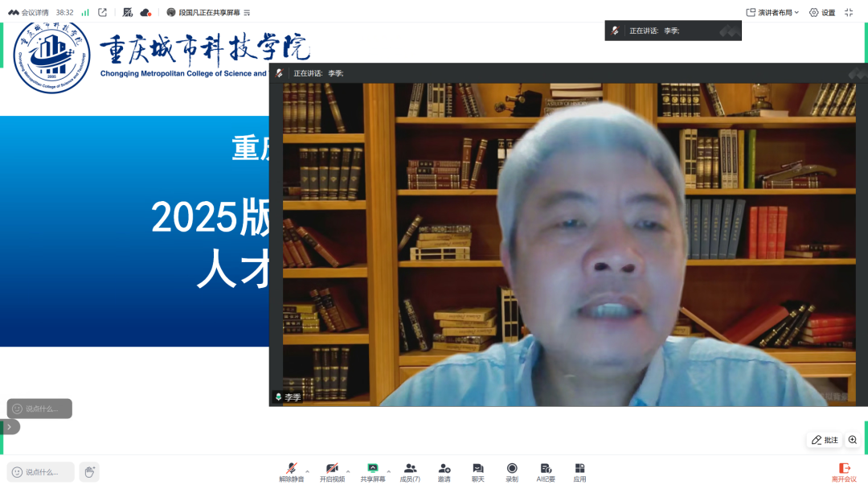
Task: Start screen sharing via 共享屏幕
Action: (x=373, y=471)
